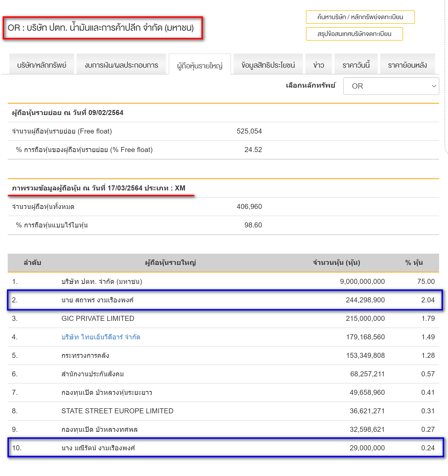The height and width of the screenshot is (476, 448).
Task: Click share count 179,168,560
Action: (x=365, y=337)
